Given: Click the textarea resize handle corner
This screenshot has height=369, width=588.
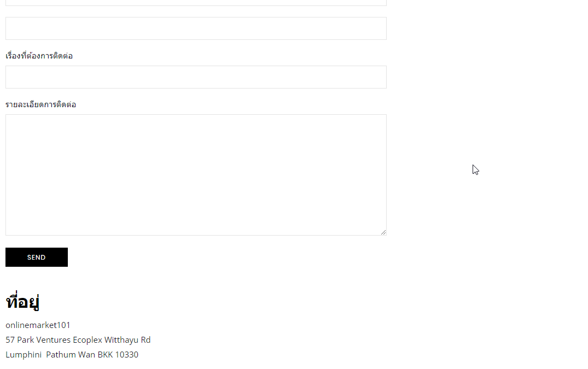Looking at the screenshot, I should point(383,232).
